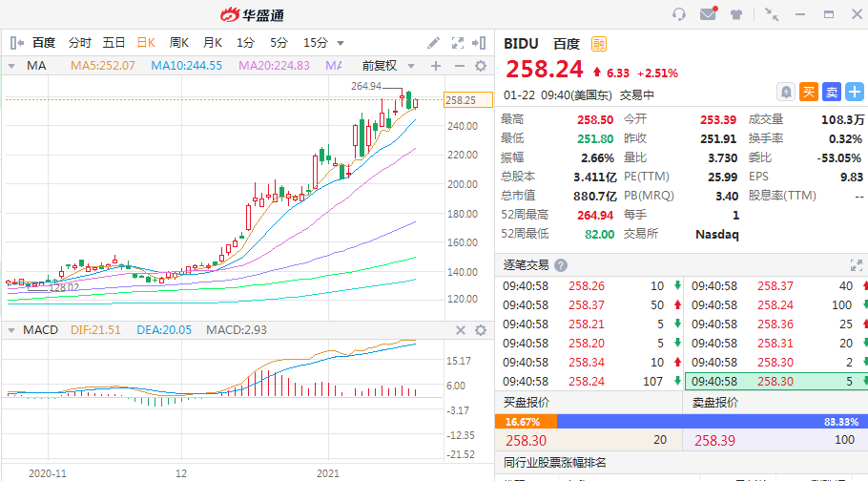868x481 pixels.
Task: Open the more time periods dropdown
Action: tap(341, 43)
